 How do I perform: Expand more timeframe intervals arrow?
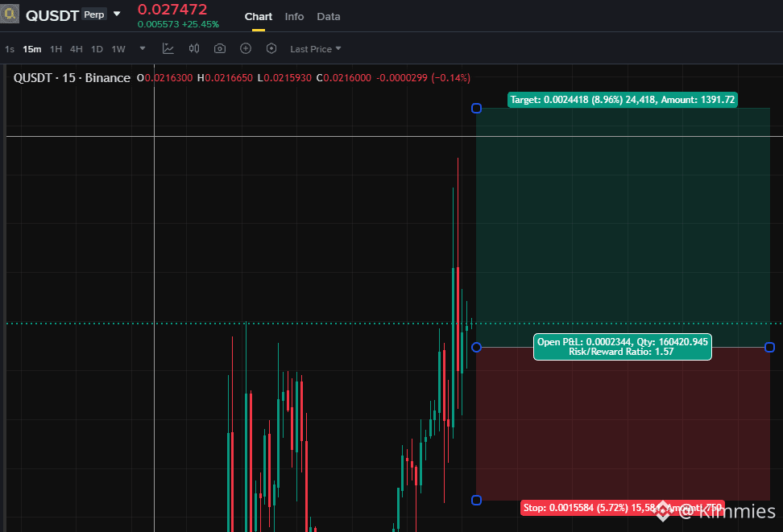tap(143, 48)
